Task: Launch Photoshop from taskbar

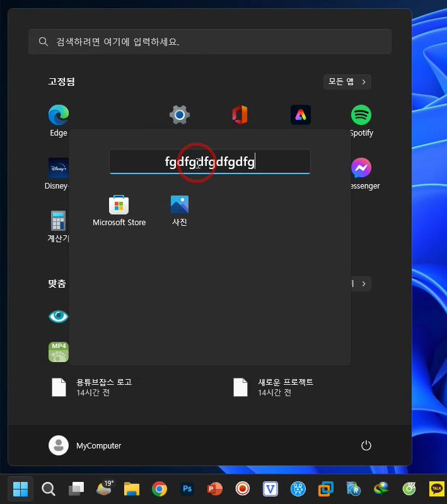Action: click(x=187, y=489)
